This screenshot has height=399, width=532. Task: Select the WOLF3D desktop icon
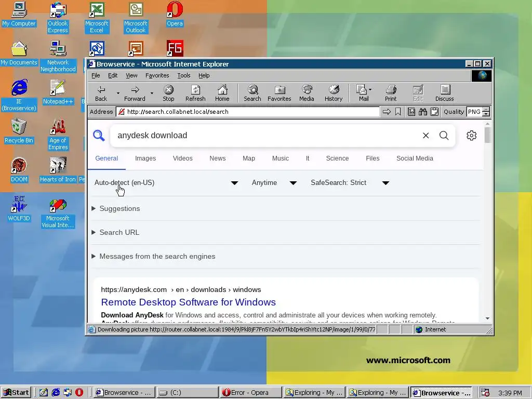coord(19,209)
